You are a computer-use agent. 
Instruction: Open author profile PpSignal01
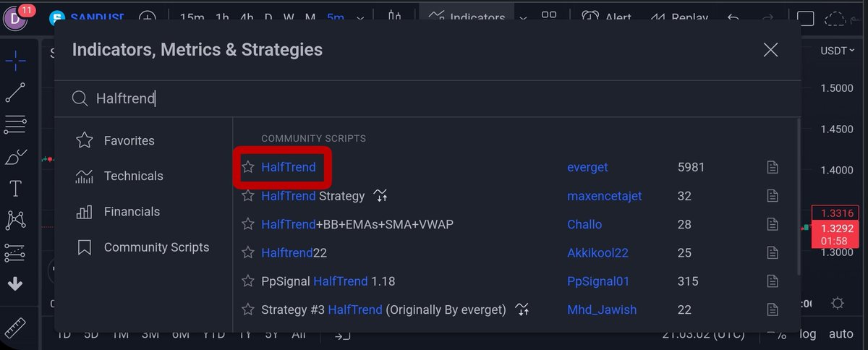point(600,281)
